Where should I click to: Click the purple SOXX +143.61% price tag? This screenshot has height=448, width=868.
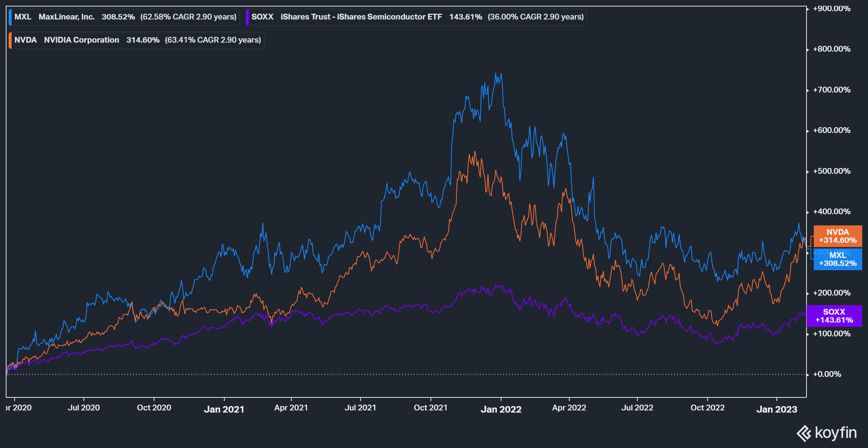(x=834, y=316)
